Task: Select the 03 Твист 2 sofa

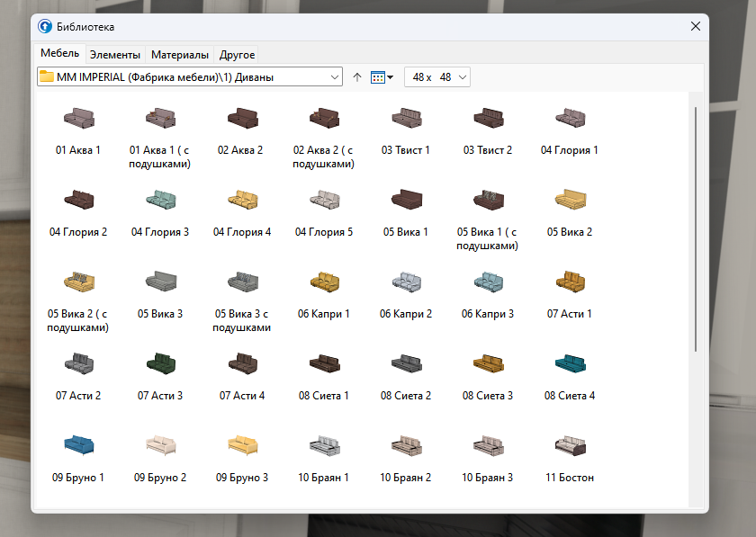Action: (x=488, y=118)
